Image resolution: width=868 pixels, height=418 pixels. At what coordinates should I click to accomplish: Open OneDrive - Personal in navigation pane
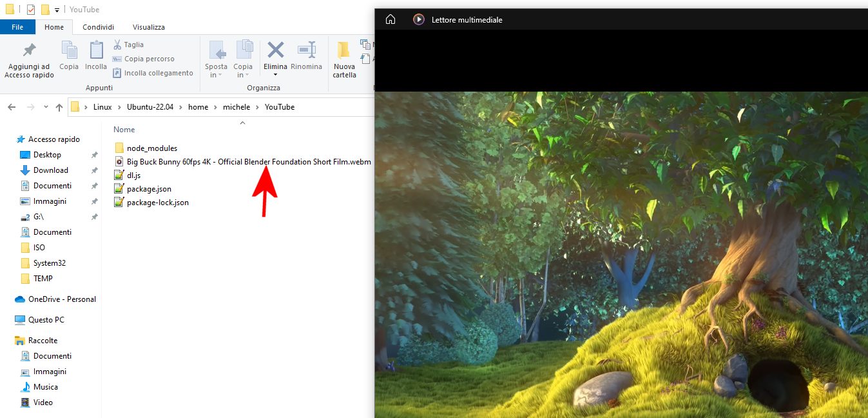click(x=62, y=299)
